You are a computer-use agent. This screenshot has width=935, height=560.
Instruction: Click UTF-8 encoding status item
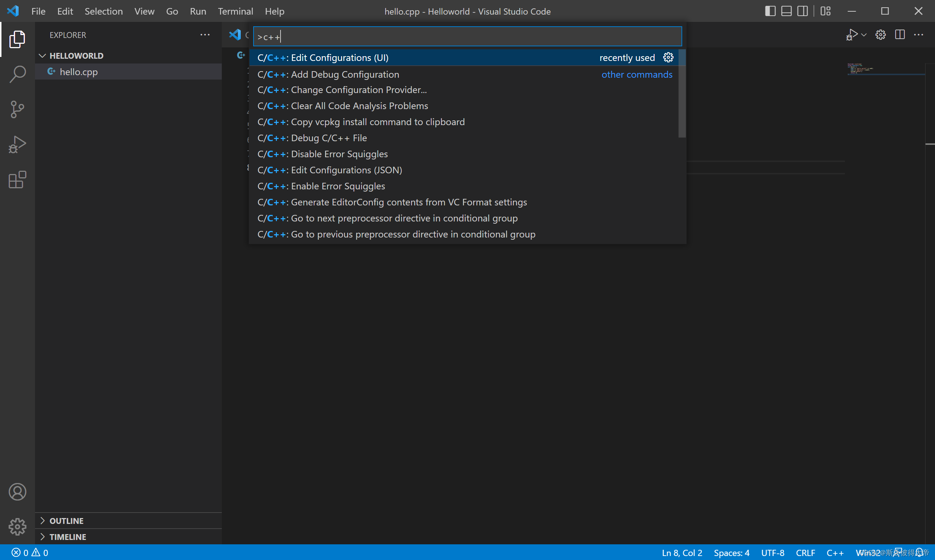coord(773,553)
